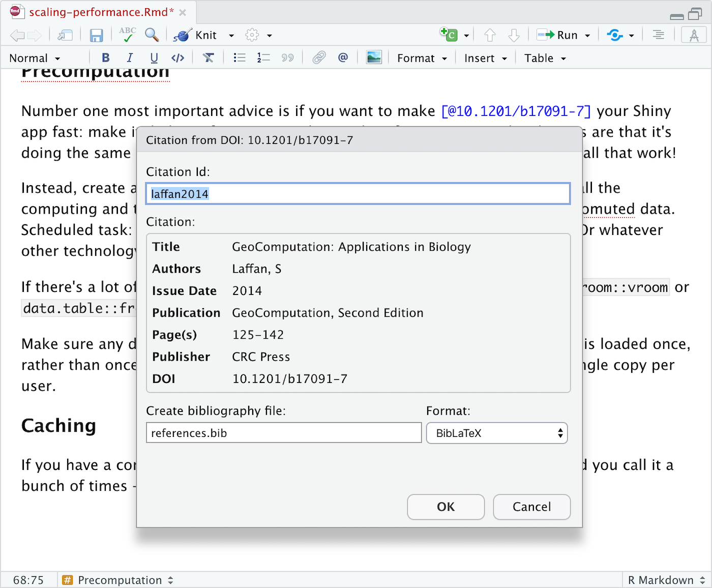
Task: Click the Citation Id text field
Action: [358, 194]
